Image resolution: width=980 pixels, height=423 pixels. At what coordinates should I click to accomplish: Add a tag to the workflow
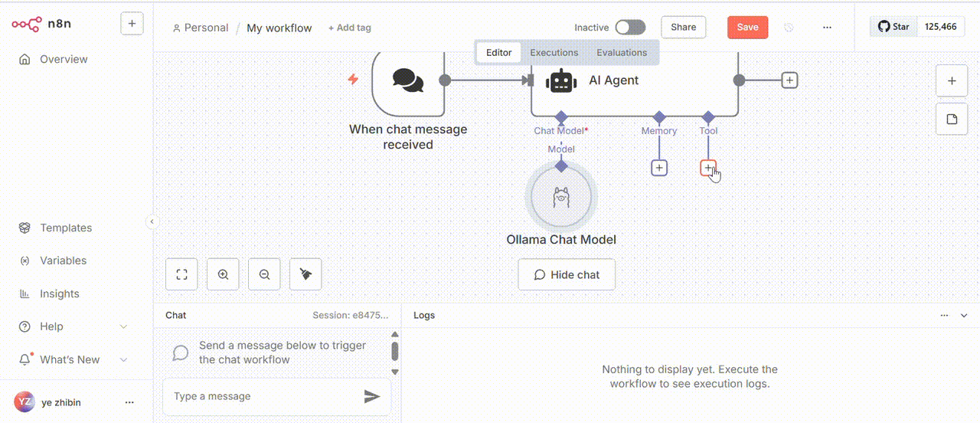coord(350,28)
